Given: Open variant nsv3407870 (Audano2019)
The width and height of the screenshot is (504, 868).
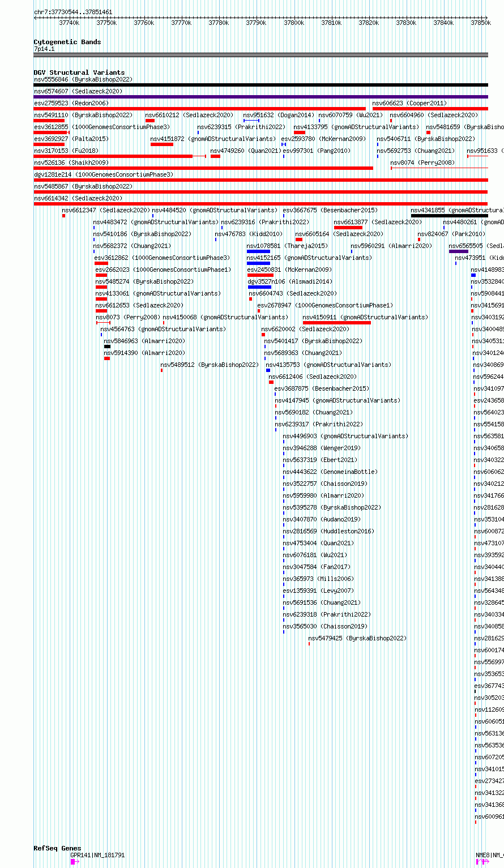Looking at the screenshot, I should pyautogui.click(x=322, y=519).
